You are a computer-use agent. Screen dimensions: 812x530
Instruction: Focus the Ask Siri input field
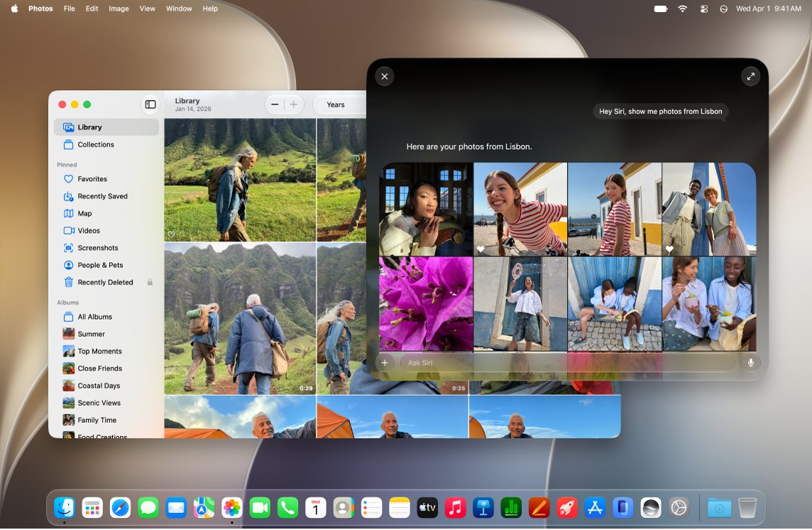(567, 363)
